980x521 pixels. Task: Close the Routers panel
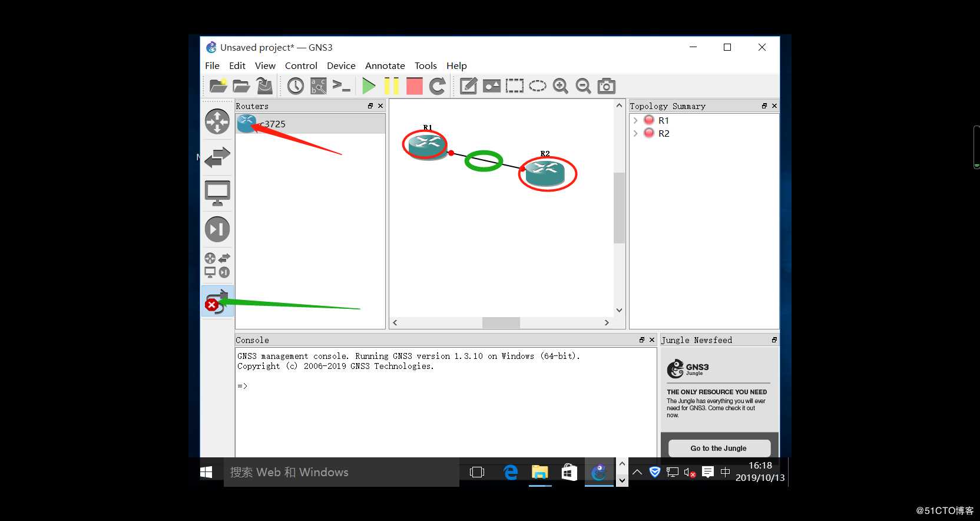point(380,106)
